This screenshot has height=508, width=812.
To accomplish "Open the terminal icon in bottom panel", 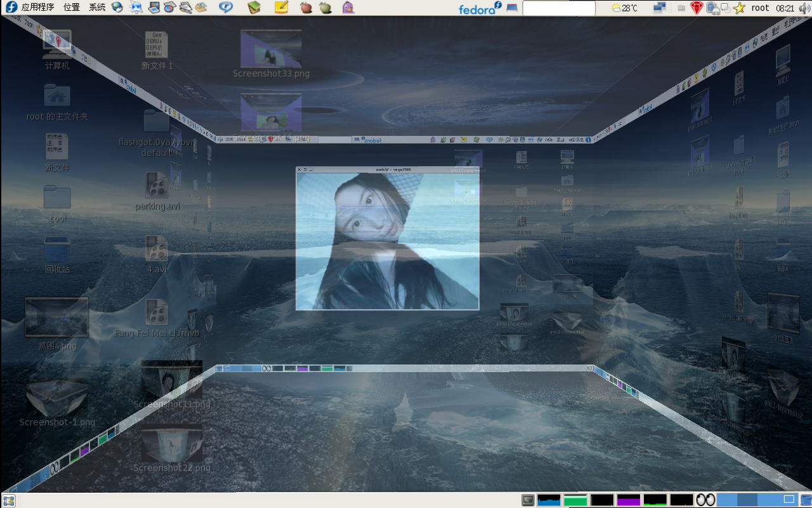I will pos(528,500).
